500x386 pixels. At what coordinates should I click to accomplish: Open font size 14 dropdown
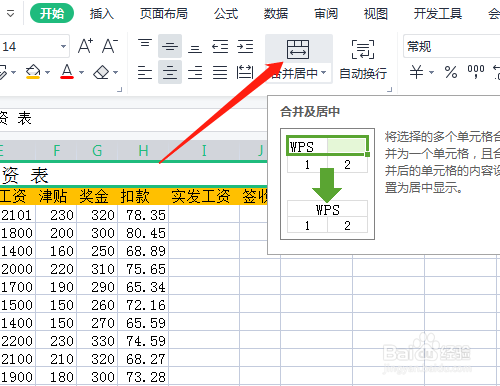tap(63, 46)
